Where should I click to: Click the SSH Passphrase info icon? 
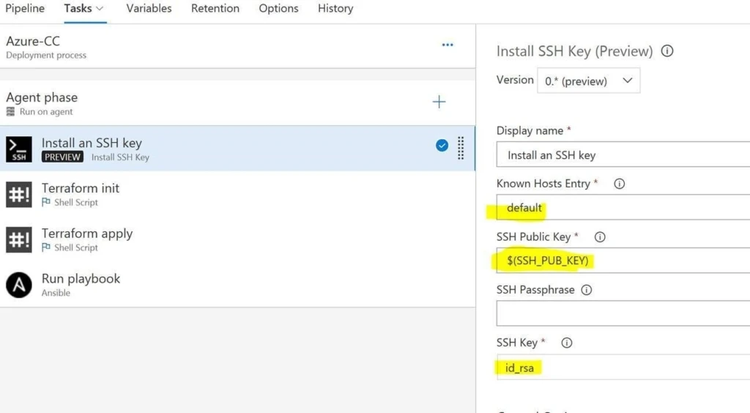586,290
